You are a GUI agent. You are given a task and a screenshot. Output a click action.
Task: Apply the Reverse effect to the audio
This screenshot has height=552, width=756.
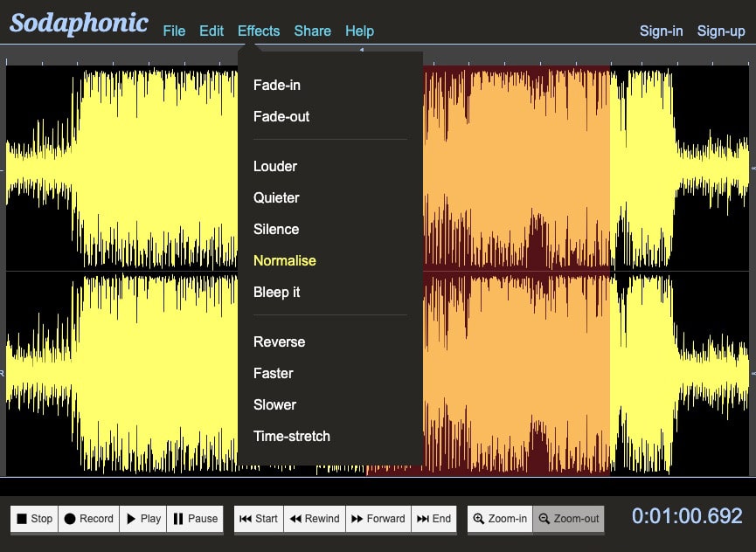279,342
